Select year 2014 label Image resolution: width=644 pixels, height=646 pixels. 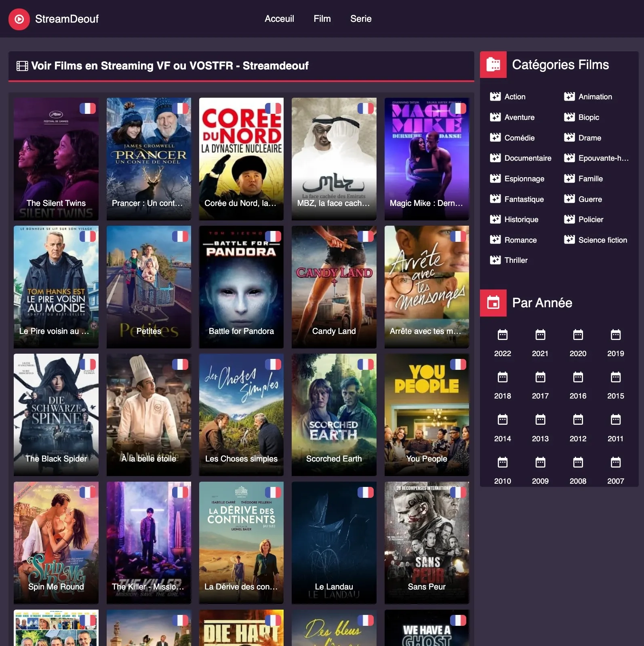[503, 439]
